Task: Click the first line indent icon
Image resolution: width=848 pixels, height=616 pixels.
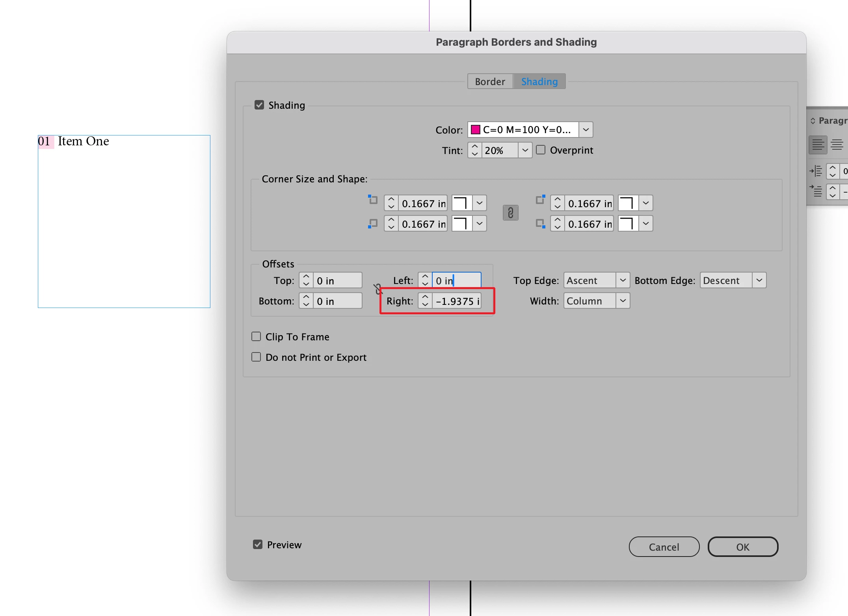Action: pos(816,191)
